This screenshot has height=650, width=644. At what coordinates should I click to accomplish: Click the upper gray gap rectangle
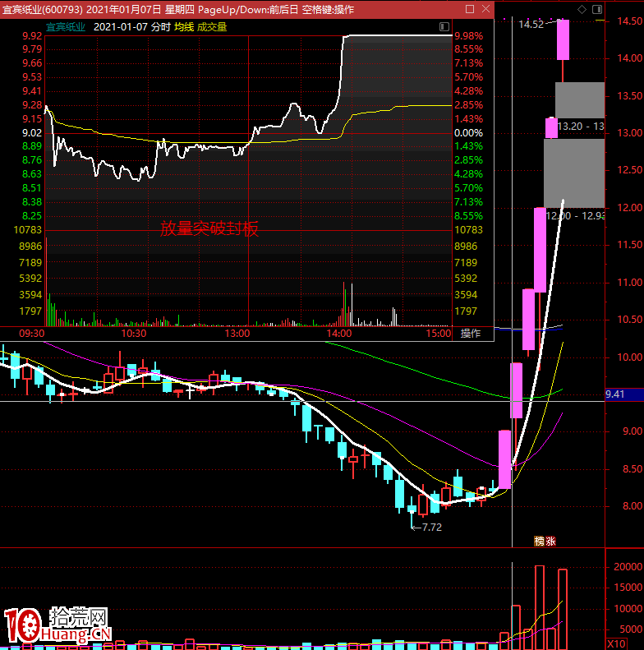tap(580, 100)
